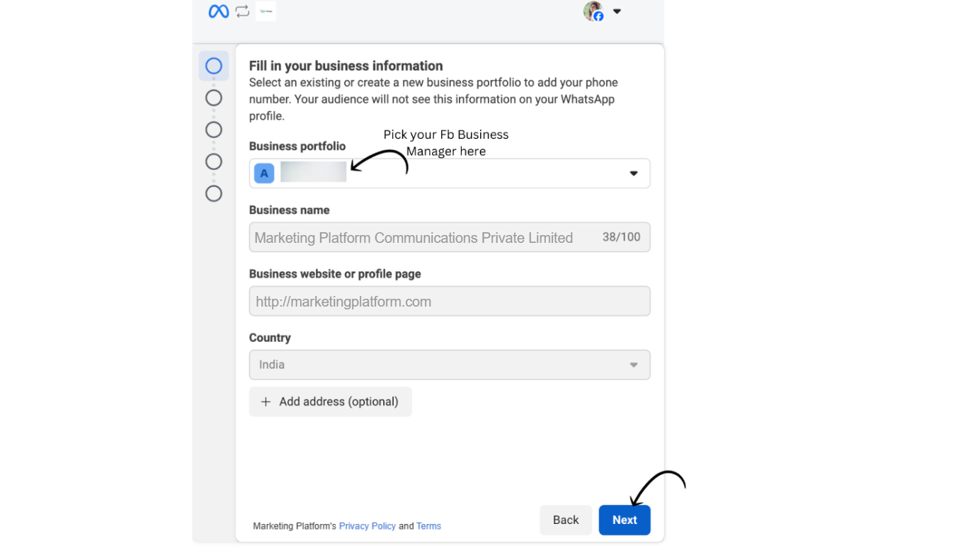Screen dimensions: 980x548
Task: Click the Add address (optional) button
Action: pyautogui.click(x=331, y=401)
